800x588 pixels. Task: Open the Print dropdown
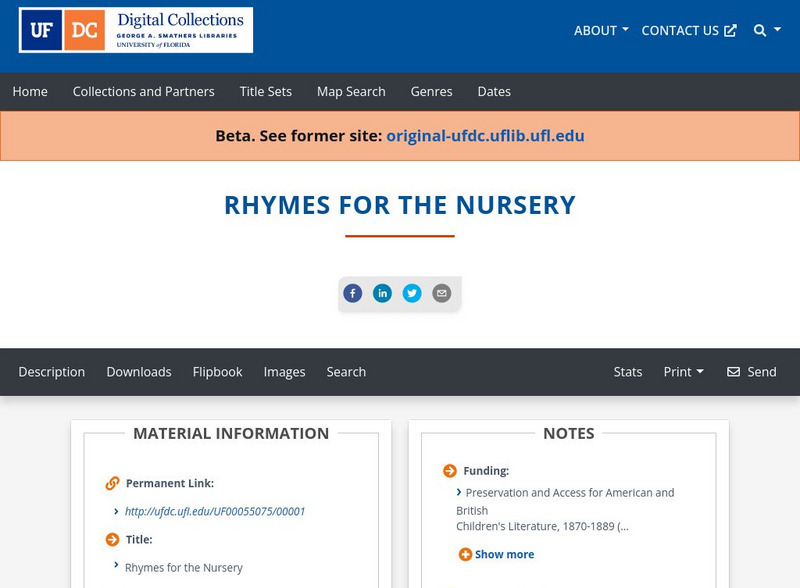(684, 372)
